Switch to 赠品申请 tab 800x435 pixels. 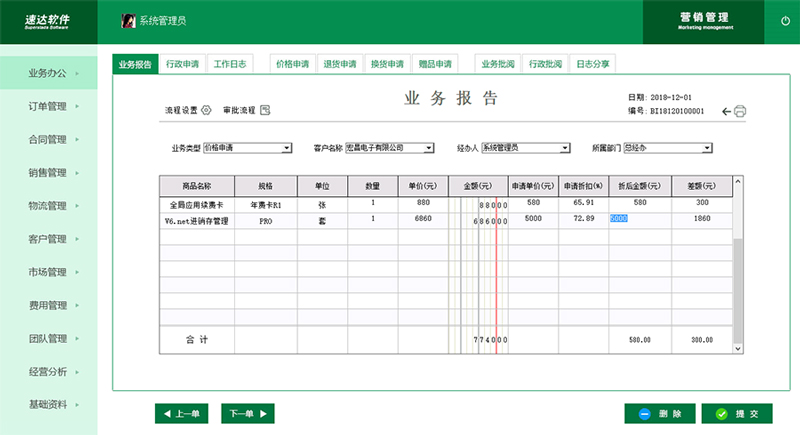coord(435,64)
